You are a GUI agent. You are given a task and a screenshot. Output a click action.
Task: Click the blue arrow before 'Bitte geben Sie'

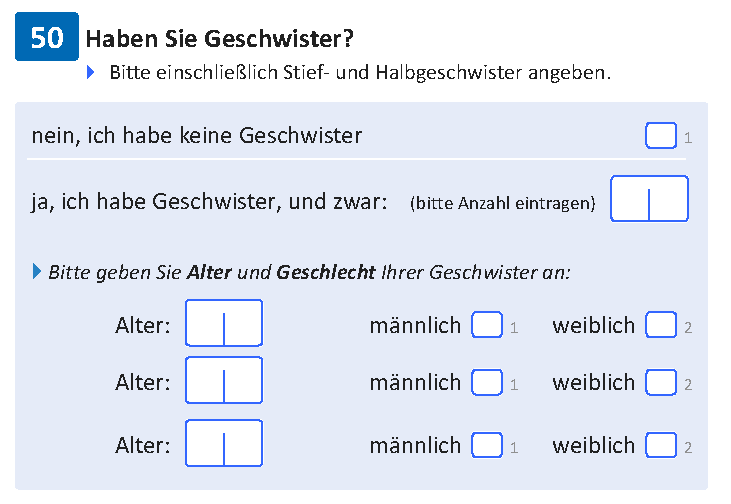[37, 271]
